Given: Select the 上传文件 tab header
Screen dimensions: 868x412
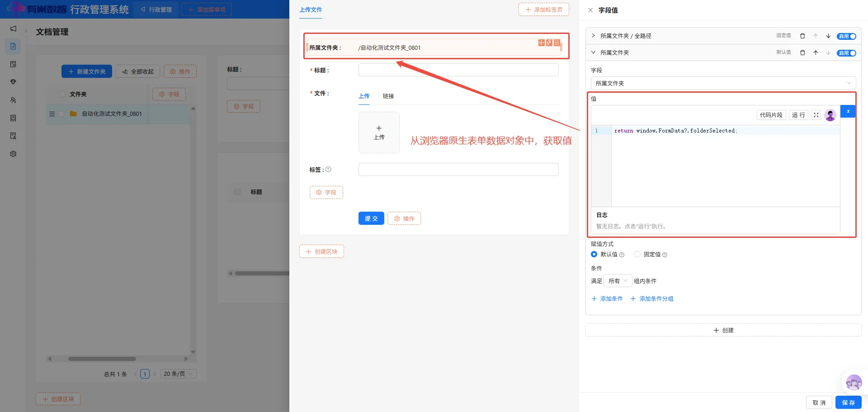Looking at the screenshot, I should point(311,9).
